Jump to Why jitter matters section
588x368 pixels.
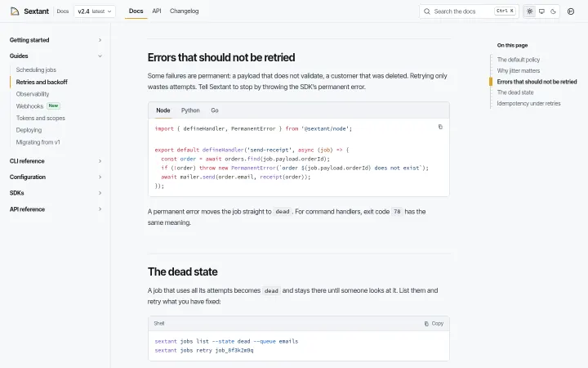[x=519, y=70]
